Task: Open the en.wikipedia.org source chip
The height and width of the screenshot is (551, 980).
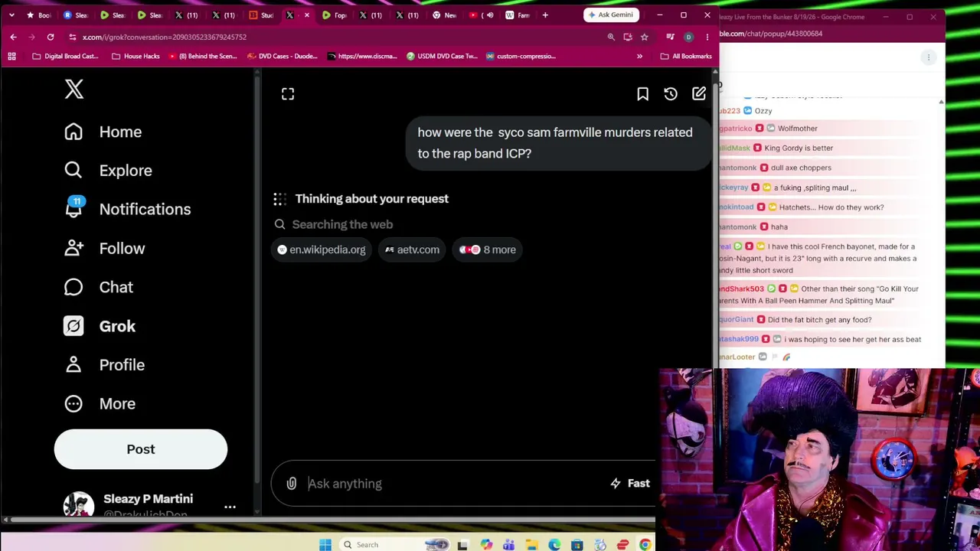Action: (322, 249)
